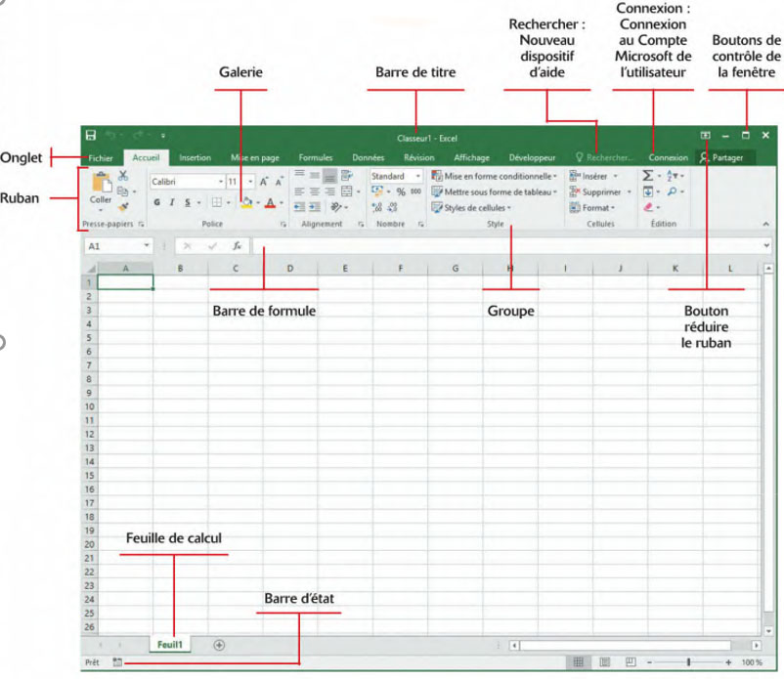Switch to the Mise en page tab
This screenshot has width=784, height=679.
(255, 158)
